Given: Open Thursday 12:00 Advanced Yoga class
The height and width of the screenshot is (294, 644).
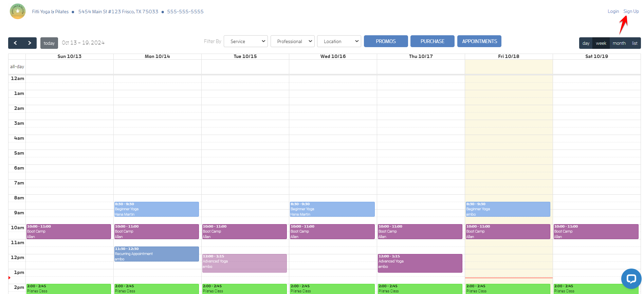Looking at the screenshot, I should pyautogui.click(x=420, y=263).
